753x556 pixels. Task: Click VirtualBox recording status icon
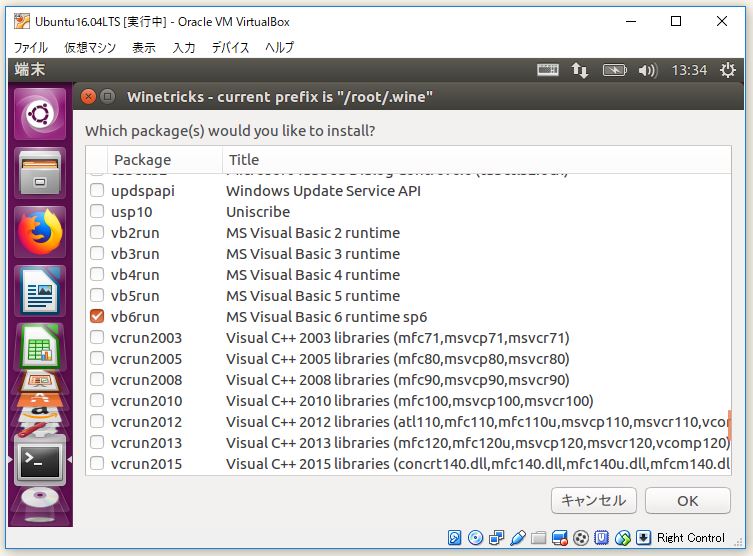coord(581,538)
